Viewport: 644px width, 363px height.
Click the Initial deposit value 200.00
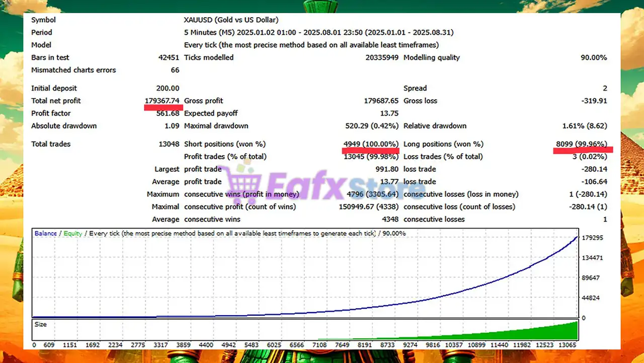168,88
